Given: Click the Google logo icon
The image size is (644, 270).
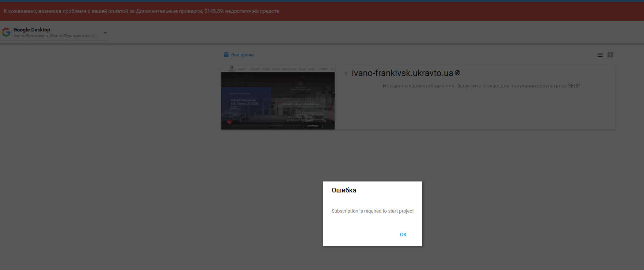Looking at the screenshot, I should coord(6,32).
